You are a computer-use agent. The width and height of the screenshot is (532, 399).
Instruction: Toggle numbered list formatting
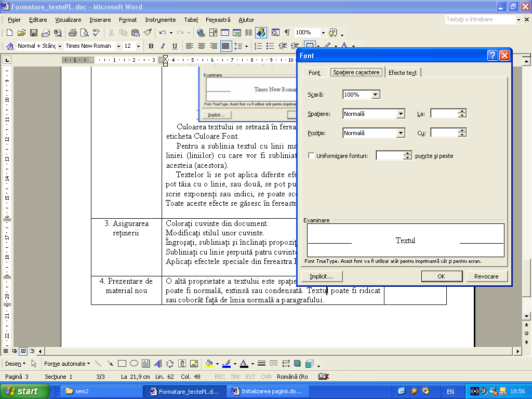pyautogui.click(x=258, y=46)
